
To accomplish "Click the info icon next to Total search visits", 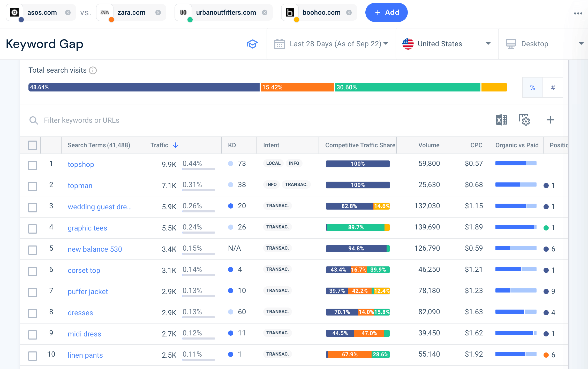I will [x=93, y=70].
